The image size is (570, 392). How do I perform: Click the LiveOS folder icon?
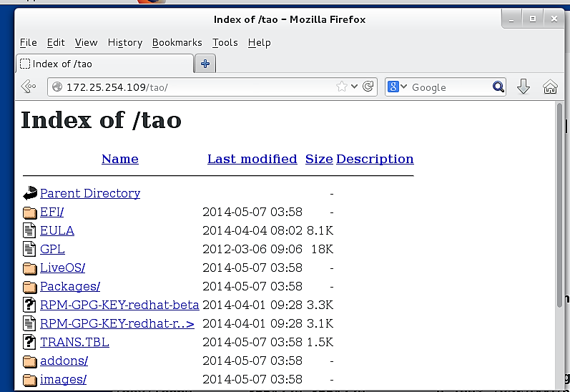[x=29, y=268]
